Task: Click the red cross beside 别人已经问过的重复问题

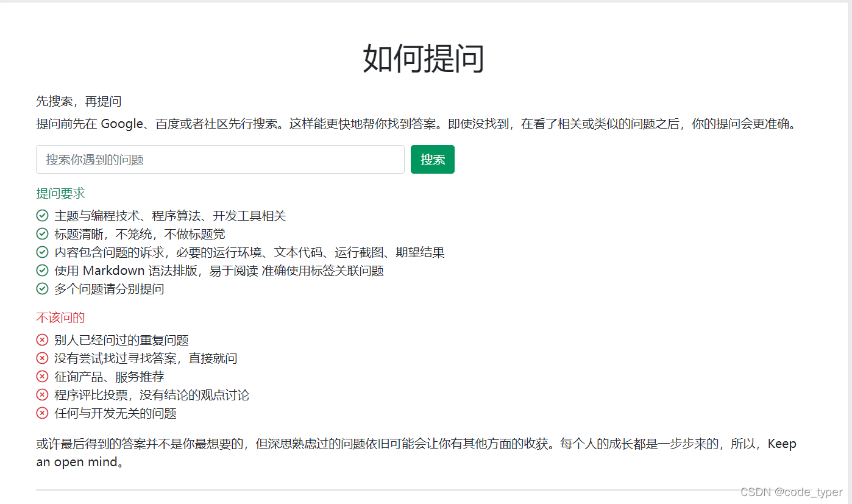Action: click(42, 339)
